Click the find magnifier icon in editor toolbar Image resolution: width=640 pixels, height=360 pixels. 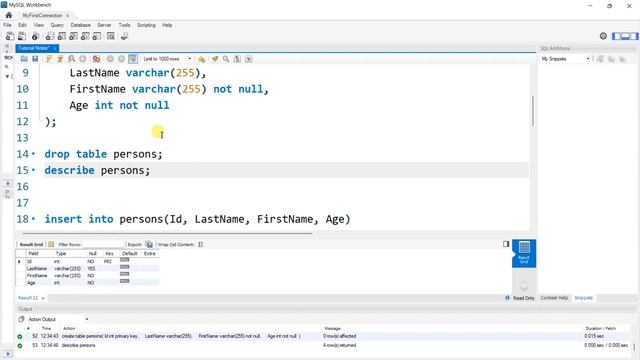tap(226, 59)
